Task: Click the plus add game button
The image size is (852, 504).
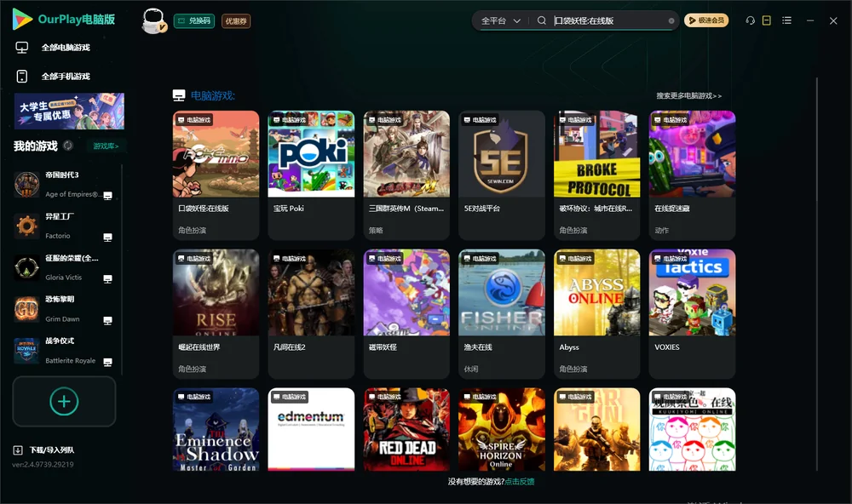Action: coord(64,401)
